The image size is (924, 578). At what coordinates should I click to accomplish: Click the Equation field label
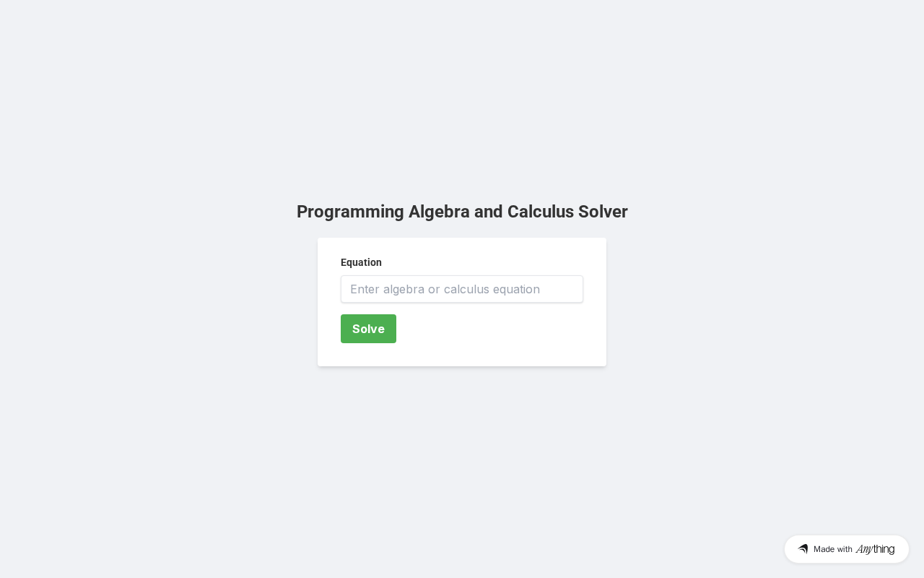361,262
